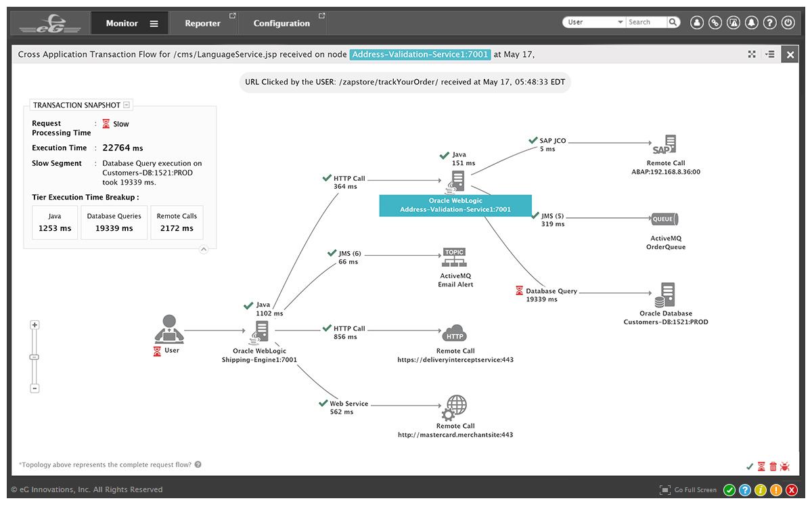Viewport: 812px width, 505px height.
Task: Click the zoom slider handle
Action: [x=35, y=357]
